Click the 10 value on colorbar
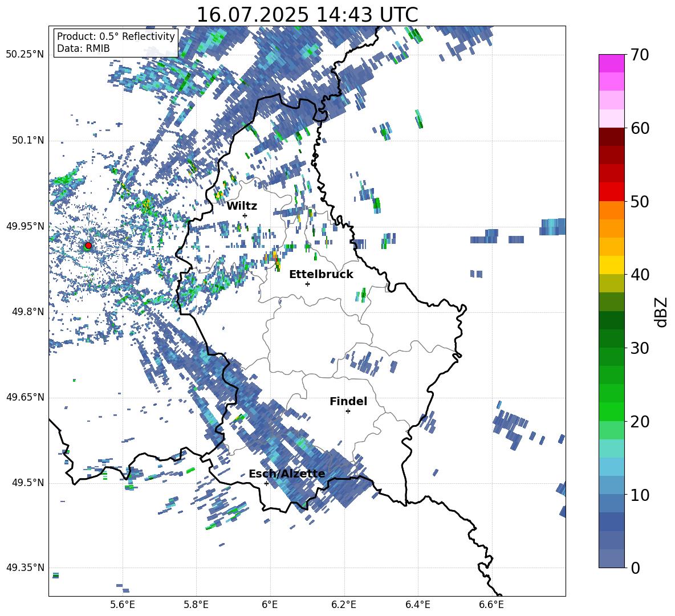This screenshot has height=616, width=675. (x=640, y=495)
